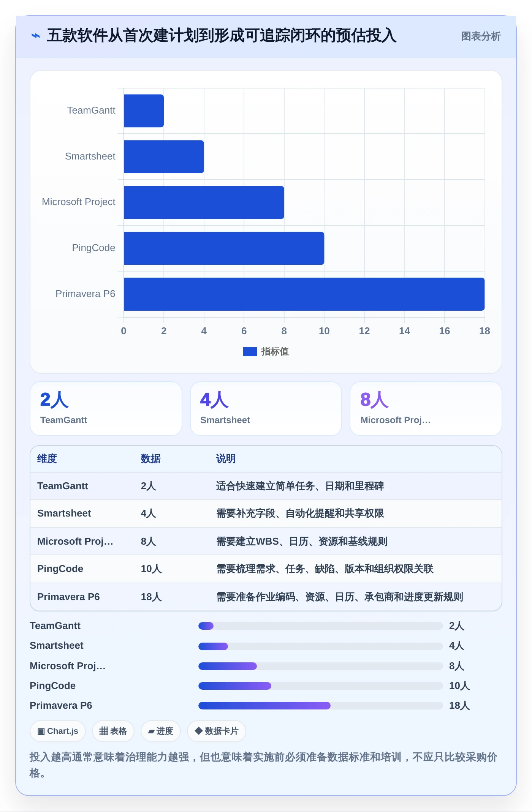Click the 数据卡片 tag chip
Screen dimensions: 532x812
click(x=216, y=731)
